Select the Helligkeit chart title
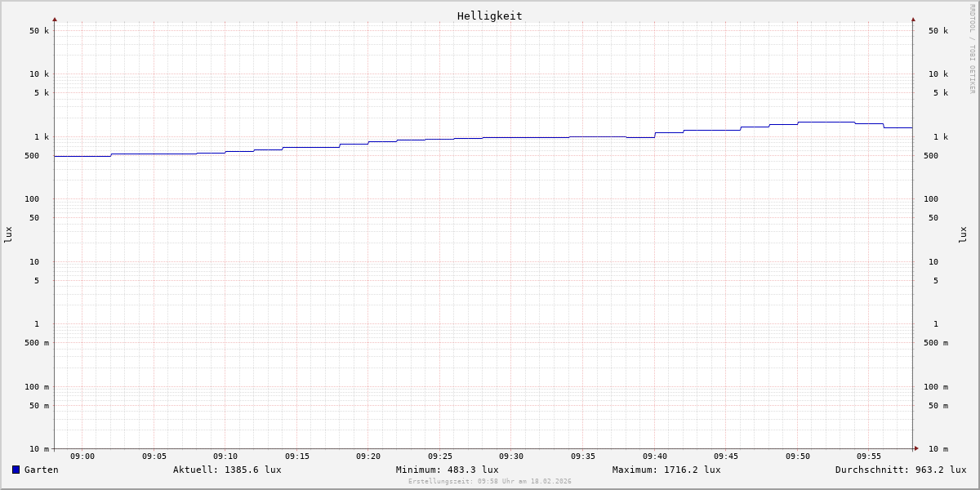980x490 pixels. point(489,16)
